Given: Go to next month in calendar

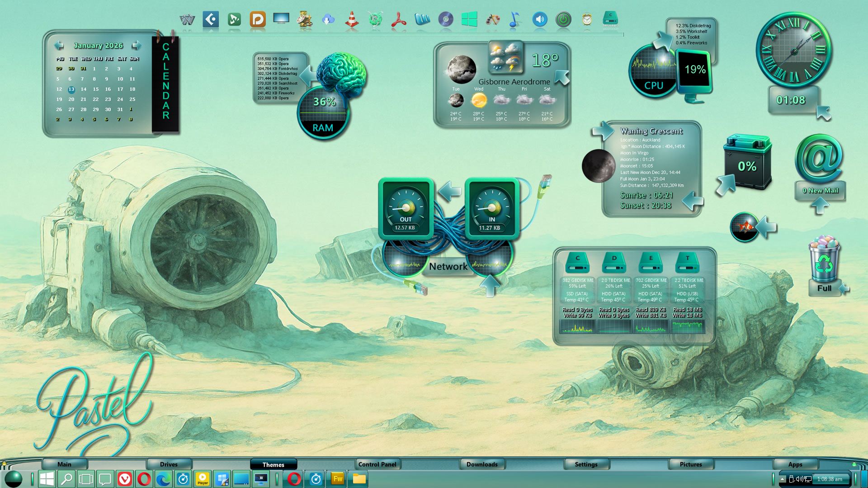Looking at the screenshot, I should 136,46.
